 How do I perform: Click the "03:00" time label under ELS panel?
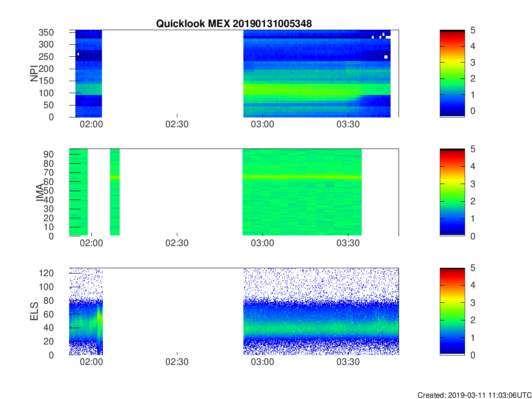click(263, 362)
